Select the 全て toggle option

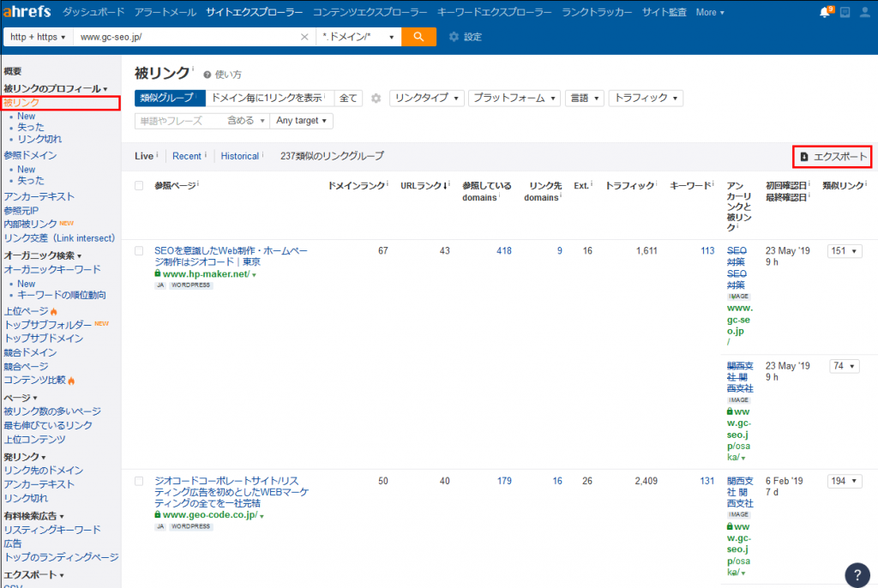tap(348, 98)
